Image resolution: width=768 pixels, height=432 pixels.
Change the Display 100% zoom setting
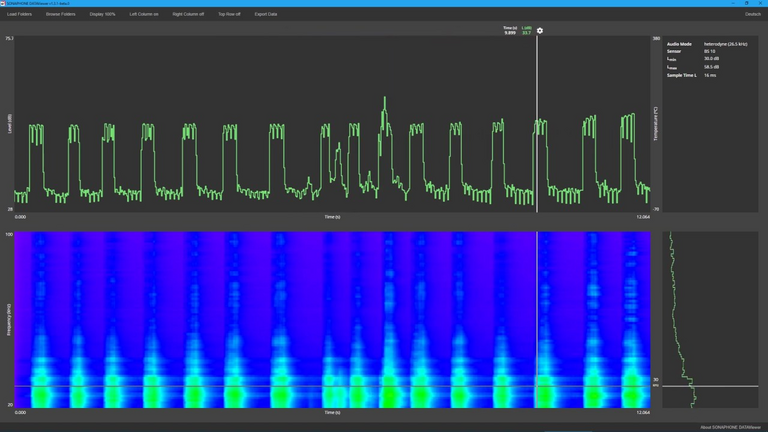pyautogui.click(x=102, y=14)
